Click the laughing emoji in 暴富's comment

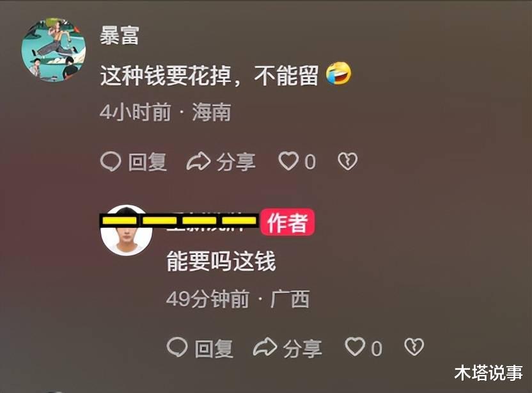(x=339, y=74)
